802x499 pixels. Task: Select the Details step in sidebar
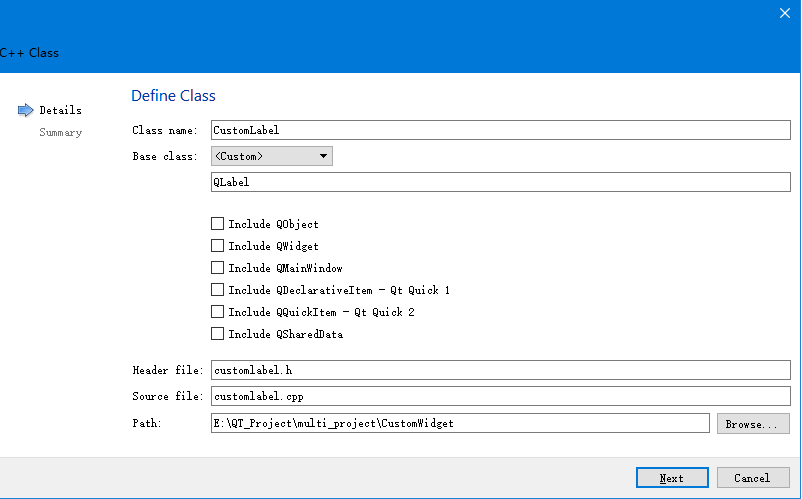[60, 110]
